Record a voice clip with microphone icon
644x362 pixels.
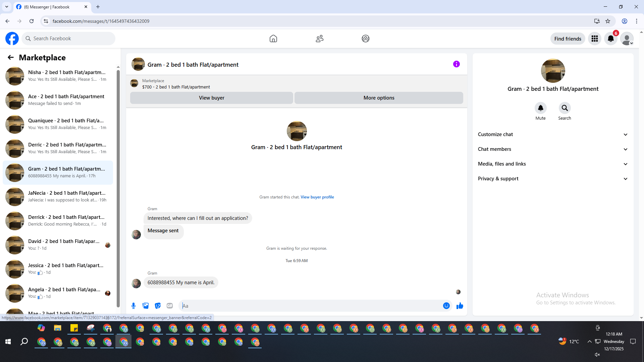pos(133,306)
